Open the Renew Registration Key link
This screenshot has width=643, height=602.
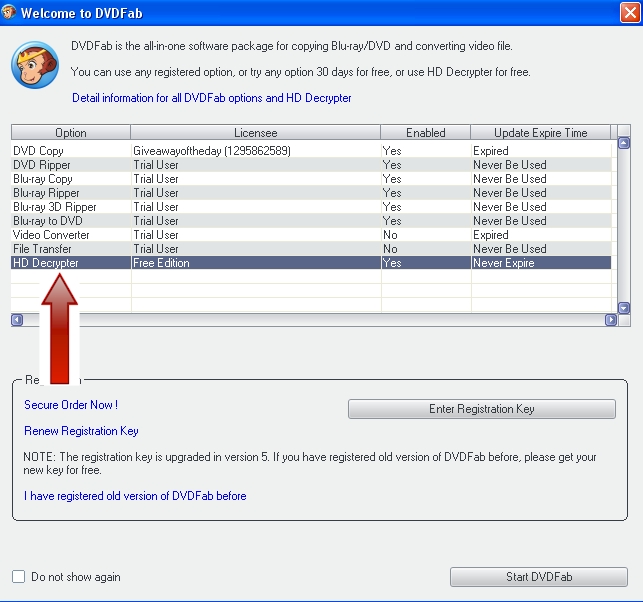click(81, 431)
